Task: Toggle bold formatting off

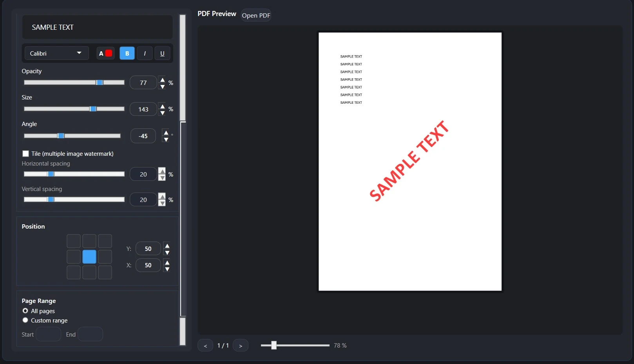Action: tap(127, 53)
